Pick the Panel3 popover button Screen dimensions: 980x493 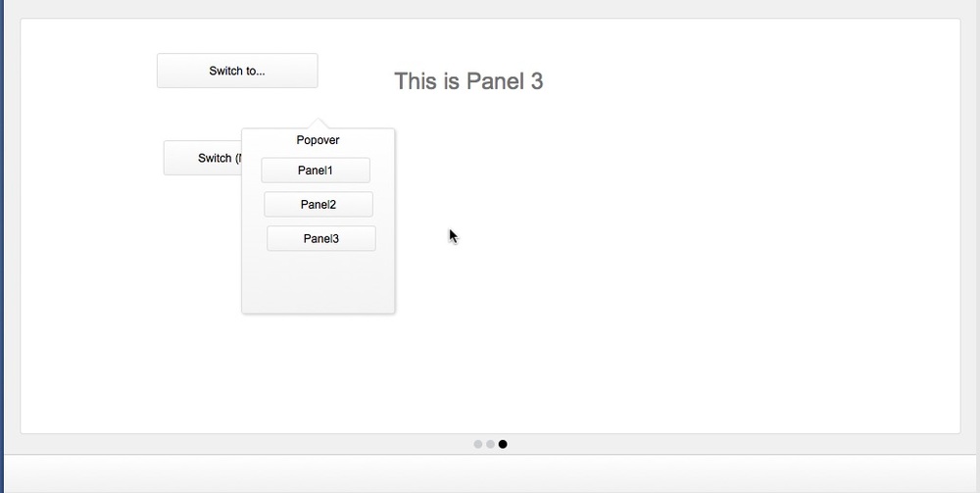(321, 239)
